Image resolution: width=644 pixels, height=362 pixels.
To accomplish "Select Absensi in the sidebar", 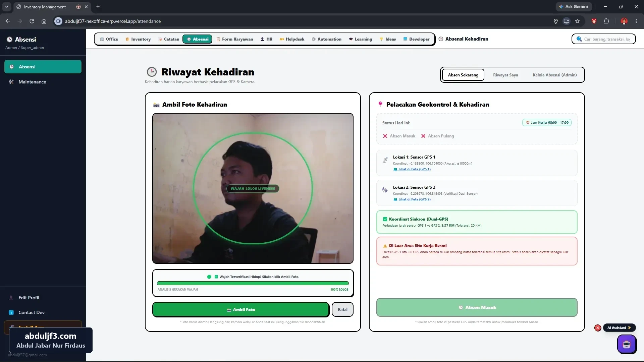I will point(43,67).
